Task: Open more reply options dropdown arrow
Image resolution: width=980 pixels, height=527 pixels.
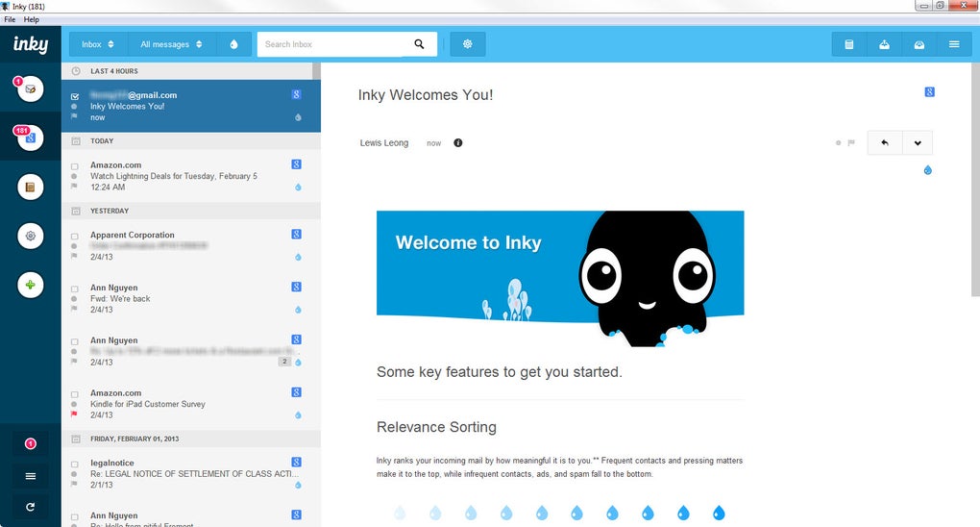Action: tap(918, 142)
